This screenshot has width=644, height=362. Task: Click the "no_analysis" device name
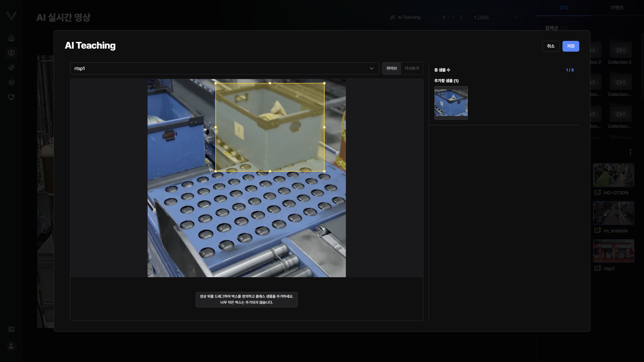point(615,231)
